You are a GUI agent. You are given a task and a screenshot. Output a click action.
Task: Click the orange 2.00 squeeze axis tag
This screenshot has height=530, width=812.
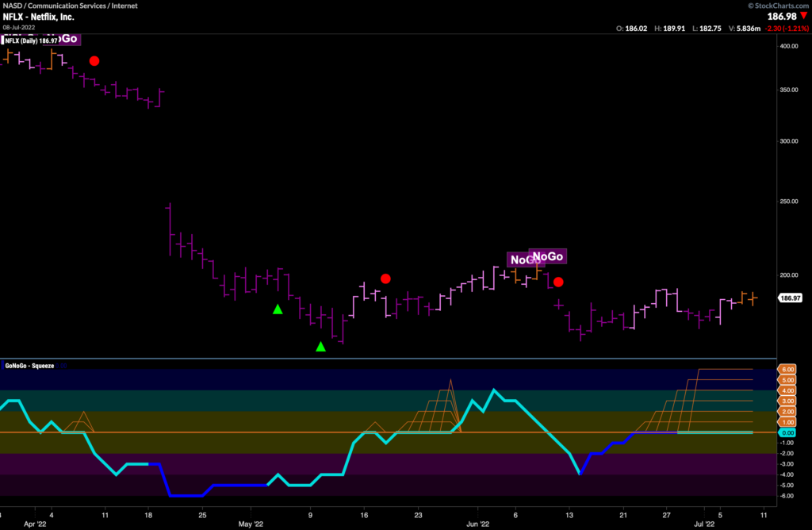tap(787, 411)
